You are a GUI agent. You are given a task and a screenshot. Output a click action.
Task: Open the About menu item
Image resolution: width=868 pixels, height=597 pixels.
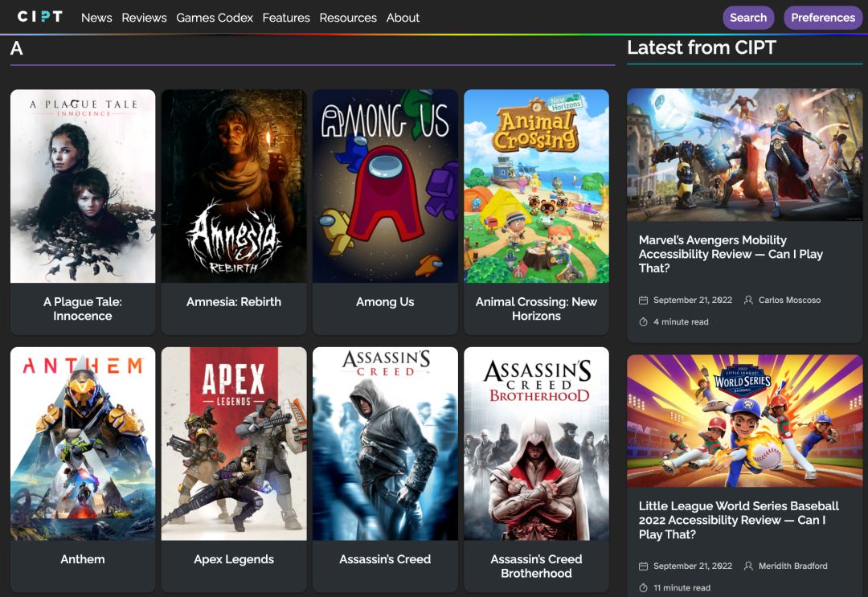pos(403,18)
